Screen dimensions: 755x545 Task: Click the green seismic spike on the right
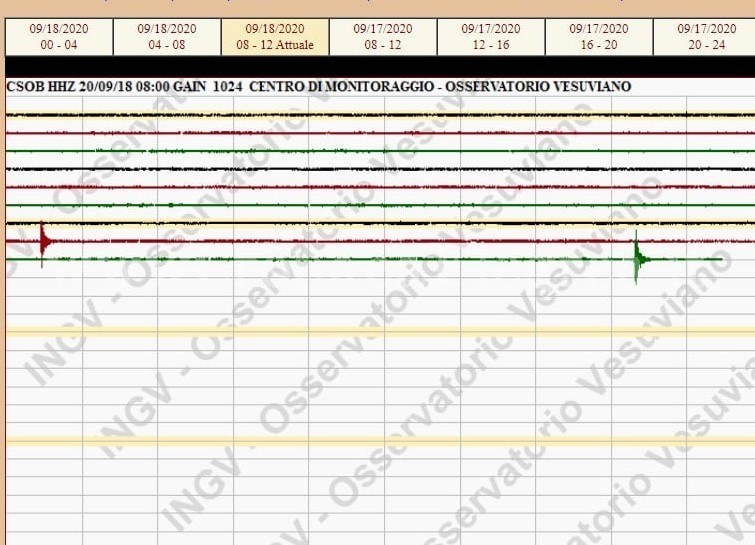point(637,259)
